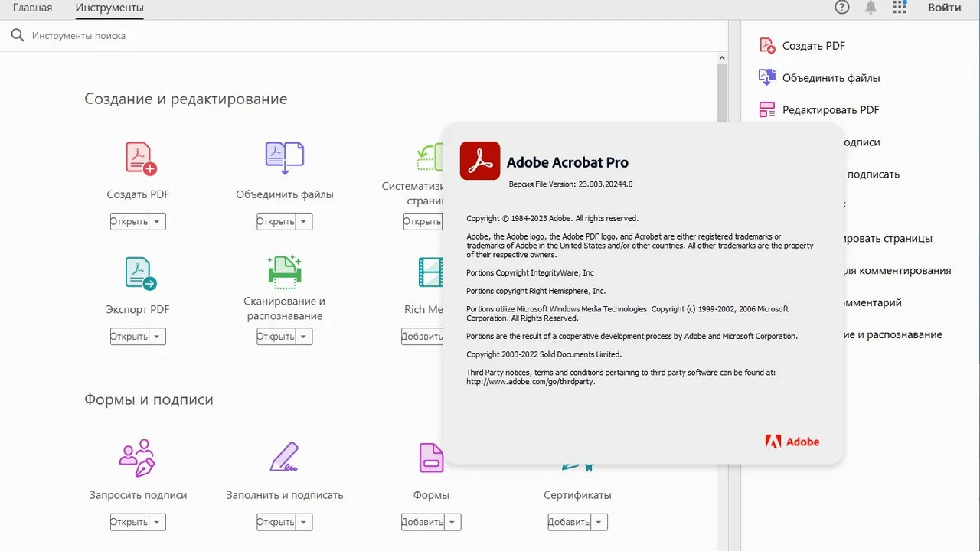The width and height of the screenshot is (980, 551).
Task: Open the Scan and OCR tool icon
Action: click(x=285, y=272)
